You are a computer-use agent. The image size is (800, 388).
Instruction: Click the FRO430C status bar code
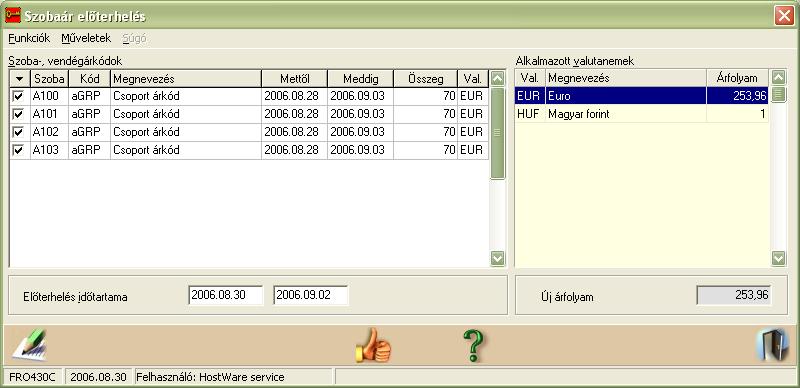pos(34,377)
